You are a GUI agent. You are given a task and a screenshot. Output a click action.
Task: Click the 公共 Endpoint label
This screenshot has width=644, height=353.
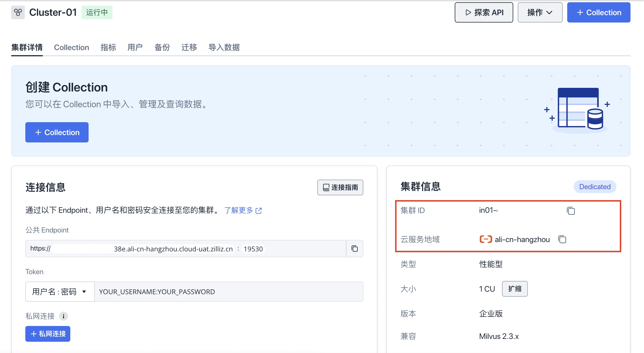[x=47, y=230]
